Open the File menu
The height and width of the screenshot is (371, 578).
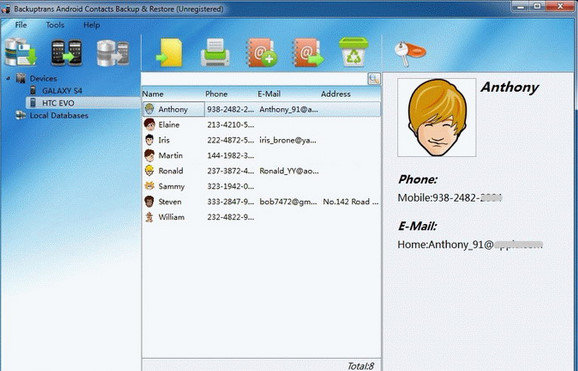21,25
